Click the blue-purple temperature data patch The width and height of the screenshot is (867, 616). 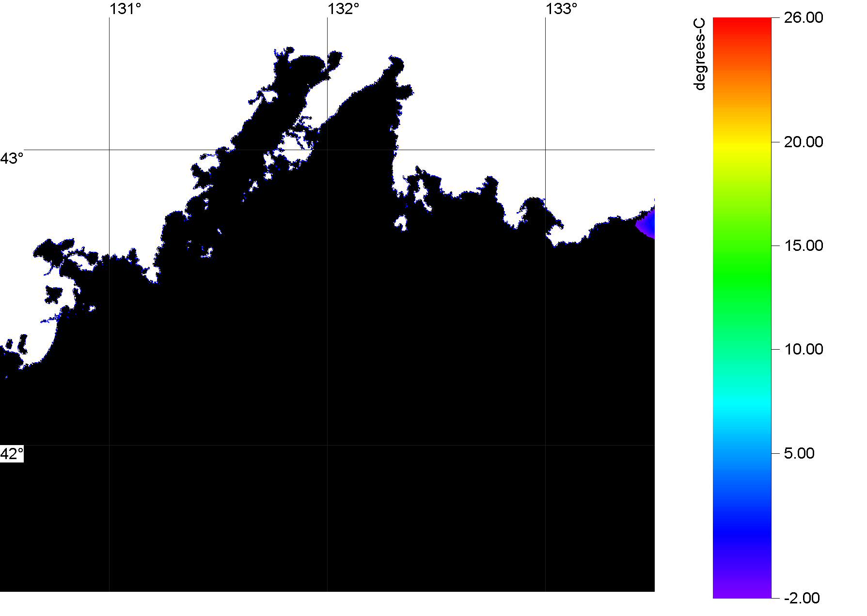[647, 224]
